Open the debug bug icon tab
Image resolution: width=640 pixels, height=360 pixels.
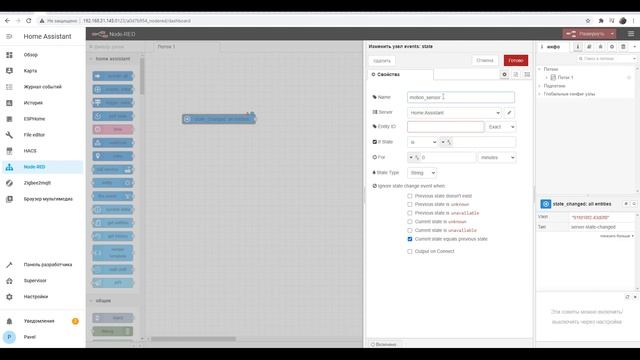click(x=600, y=47)
